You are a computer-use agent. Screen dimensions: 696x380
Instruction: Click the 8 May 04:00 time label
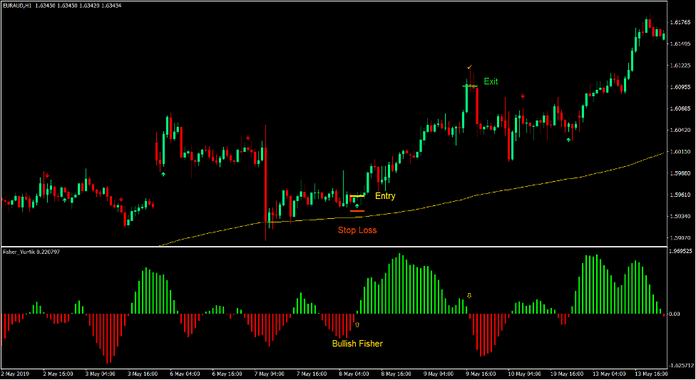click(354, 374)
